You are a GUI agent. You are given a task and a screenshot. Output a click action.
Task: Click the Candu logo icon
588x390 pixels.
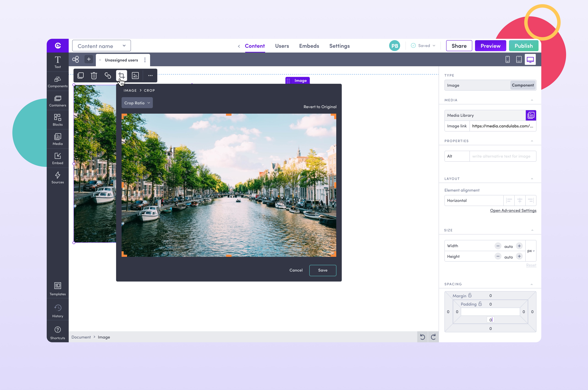tap(58, 45)
